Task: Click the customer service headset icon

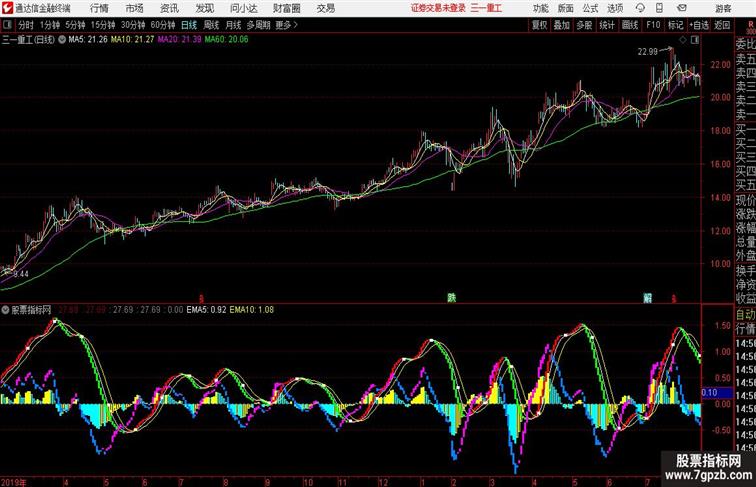Action: point(640,8)
